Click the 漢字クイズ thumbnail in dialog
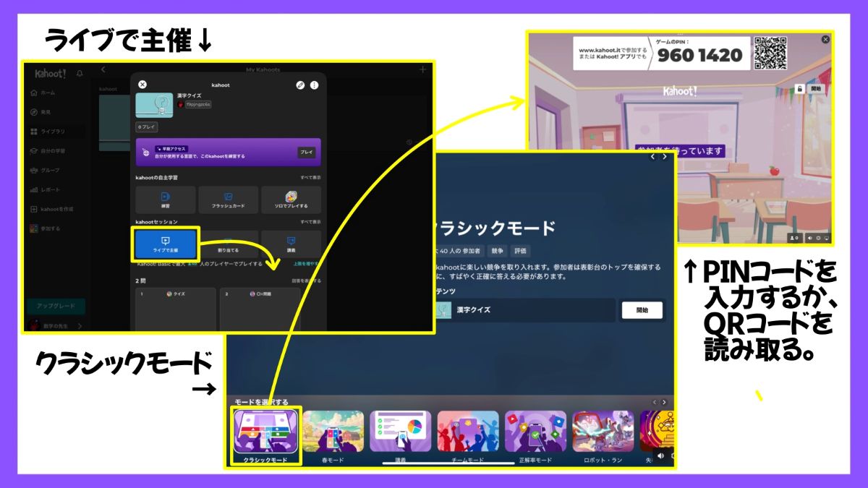Image resolution: width=868 pixels, height=488 pixels. (154, 105)
